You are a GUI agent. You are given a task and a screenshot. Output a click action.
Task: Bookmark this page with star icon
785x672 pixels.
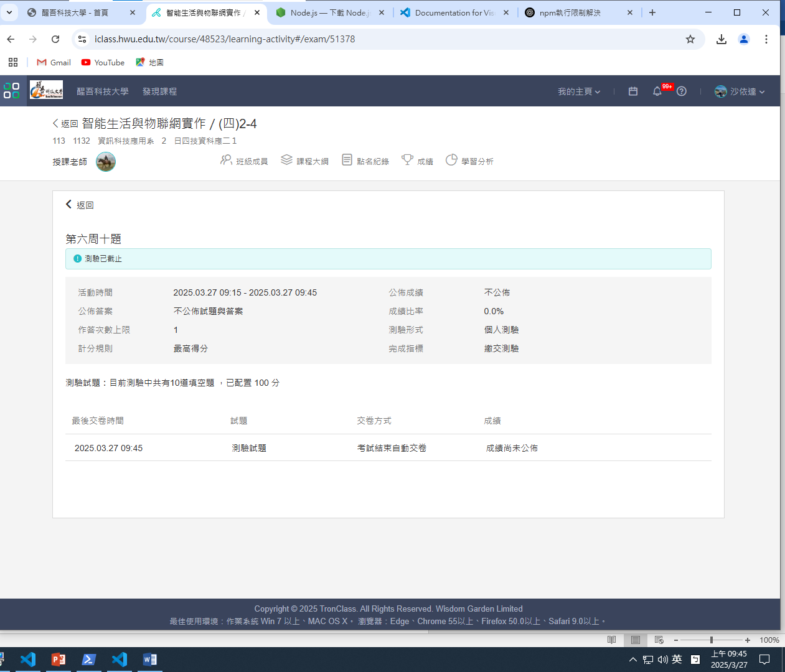690,39
